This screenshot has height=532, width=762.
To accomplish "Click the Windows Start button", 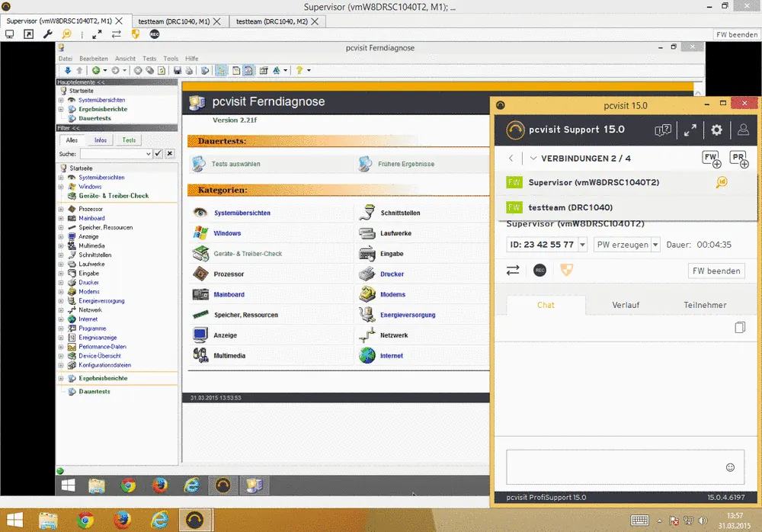I will pos(14,521).
